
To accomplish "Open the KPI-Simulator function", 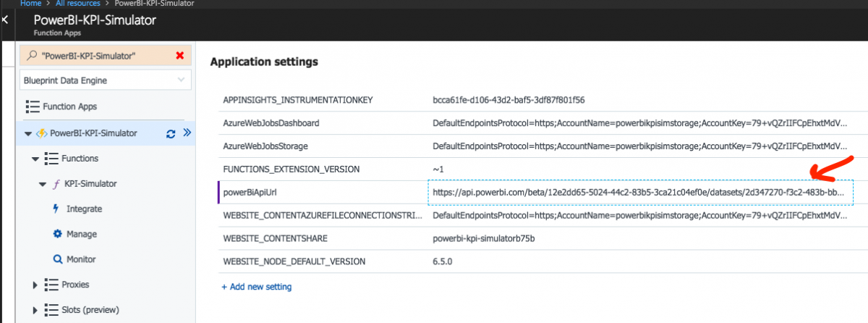I will tap(90, 184).
